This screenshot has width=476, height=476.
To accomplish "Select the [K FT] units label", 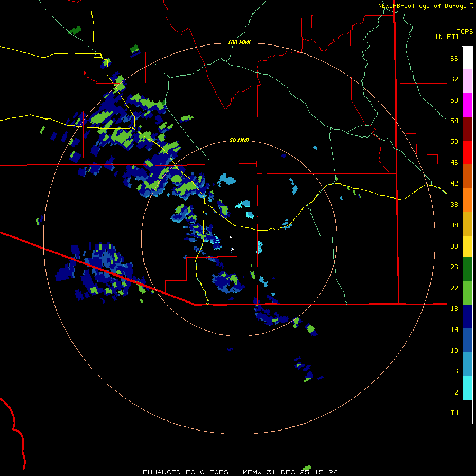I will 447,36.
